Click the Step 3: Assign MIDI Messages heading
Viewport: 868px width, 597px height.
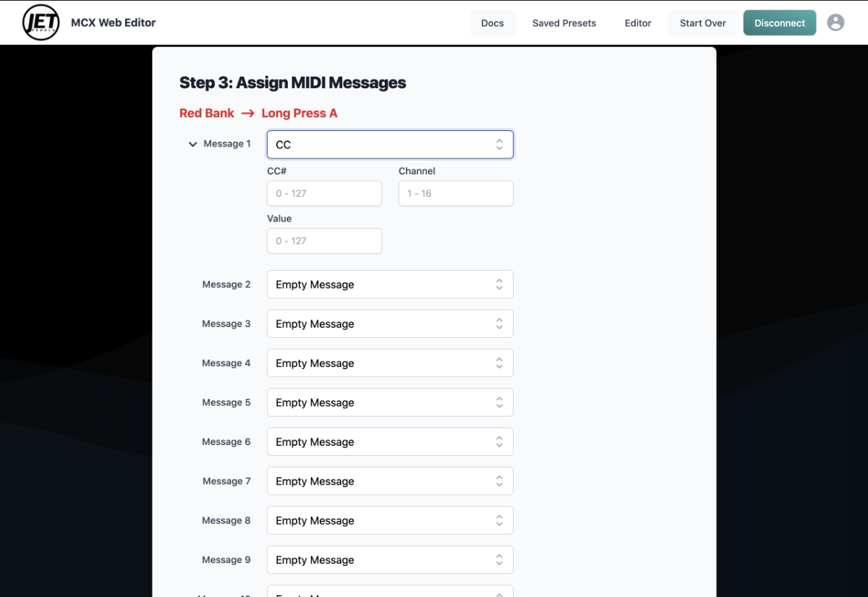click(293, 82)
